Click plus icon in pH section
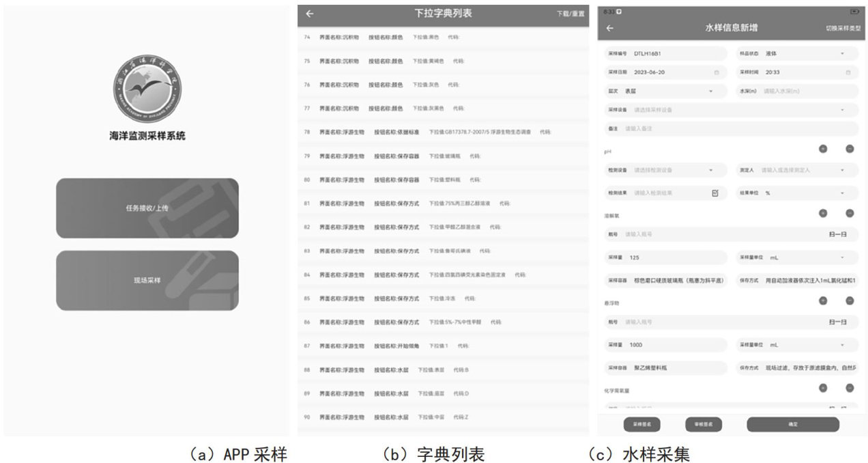 tap(823, 149)
